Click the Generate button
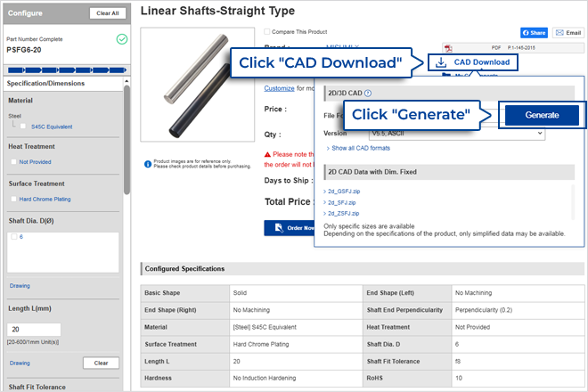This screenshot has height=392, width=588. (542, 115)
